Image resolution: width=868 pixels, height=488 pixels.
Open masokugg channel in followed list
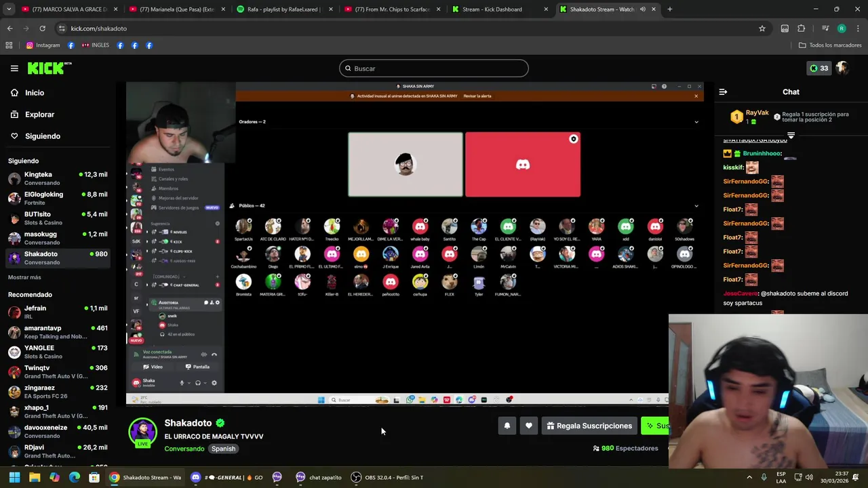point(57,238)
